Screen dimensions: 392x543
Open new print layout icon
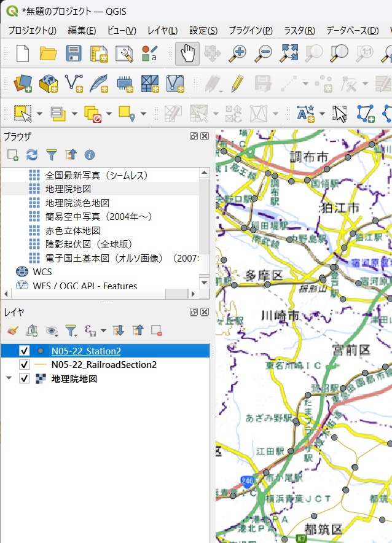[99, 53]
